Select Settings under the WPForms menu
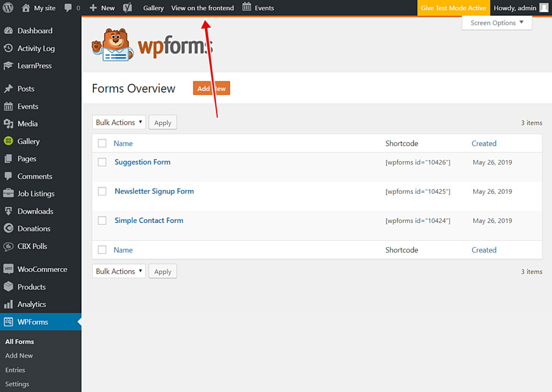 (17, 383)
